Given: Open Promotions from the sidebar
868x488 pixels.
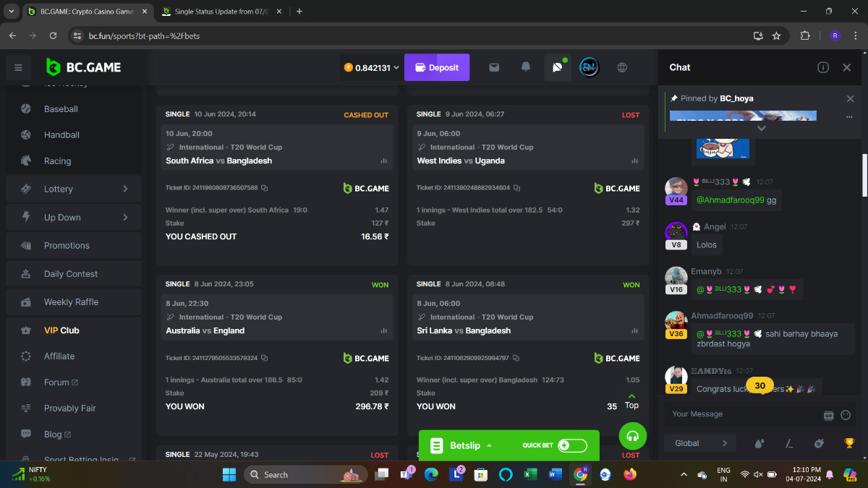Looking at the screenshot, I should [67, 246].
